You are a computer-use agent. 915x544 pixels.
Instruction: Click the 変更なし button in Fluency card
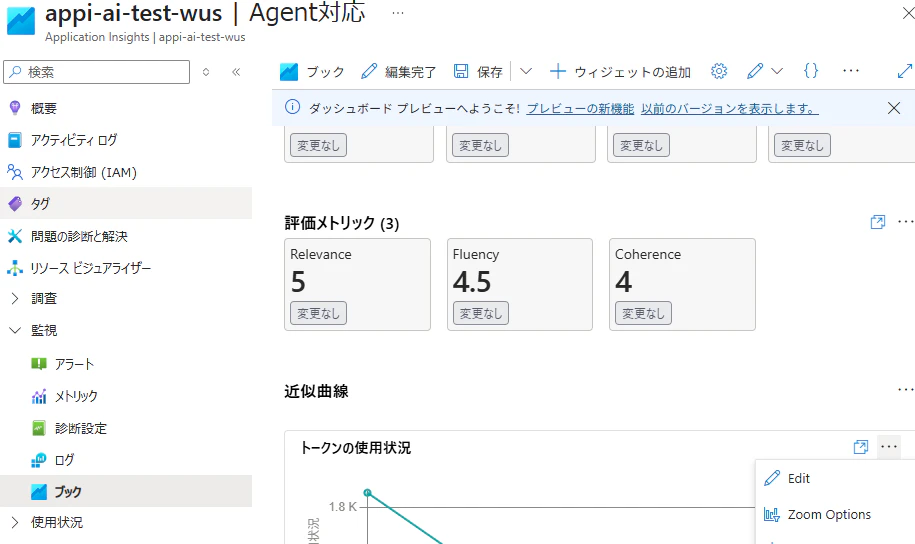pos(481,313)
